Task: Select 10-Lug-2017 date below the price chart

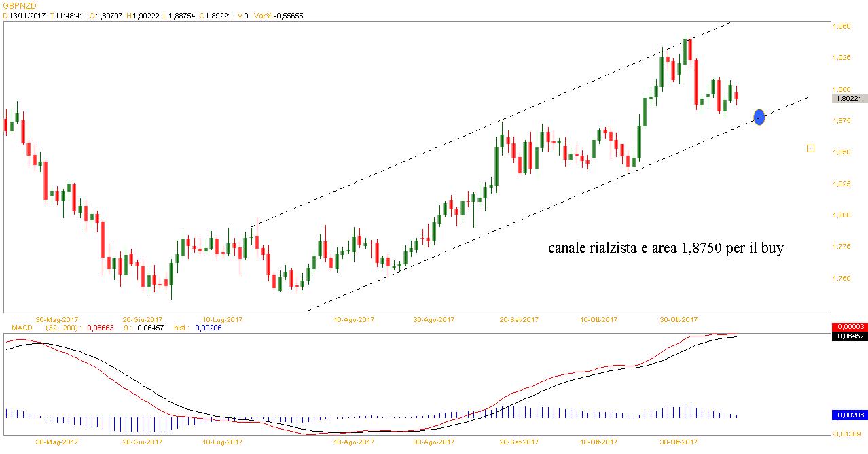Action: pos(223,319)
